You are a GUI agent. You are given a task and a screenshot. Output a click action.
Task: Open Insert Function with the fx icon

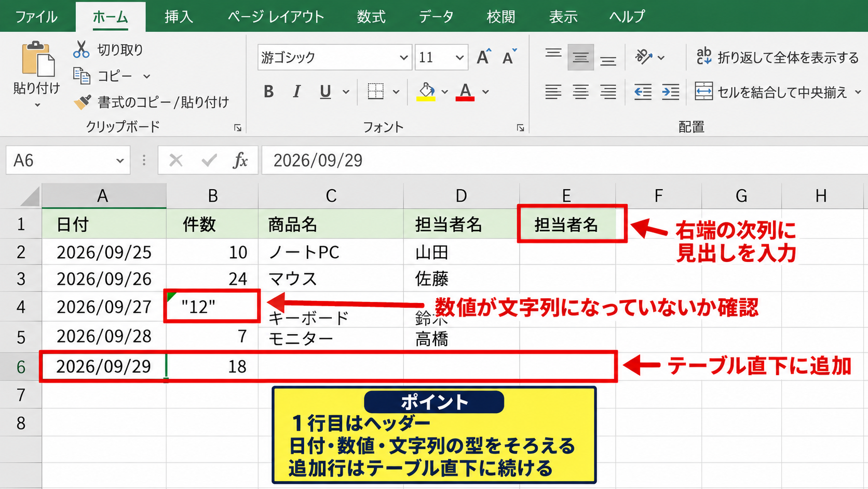tap(240, 161)
